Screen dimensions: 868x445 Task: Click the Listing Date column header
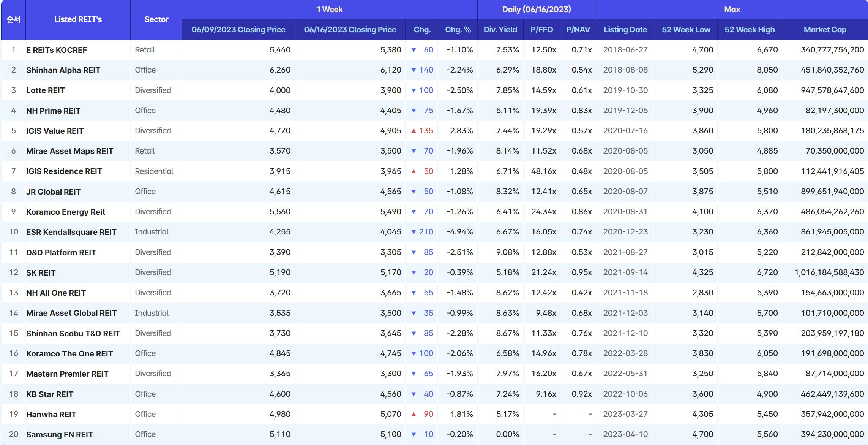coord(625,30)
